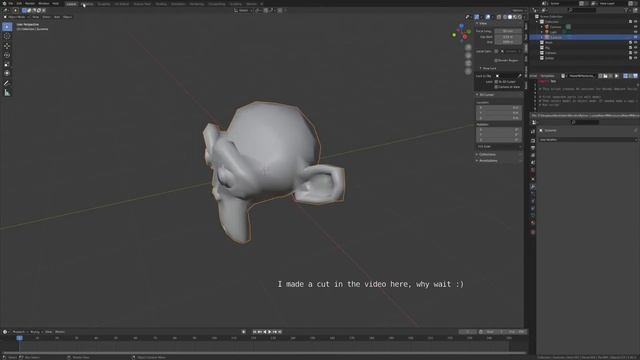Toggle auto keying record button in timeline
The width and height of the screenshot is (640, 360).
244,332
